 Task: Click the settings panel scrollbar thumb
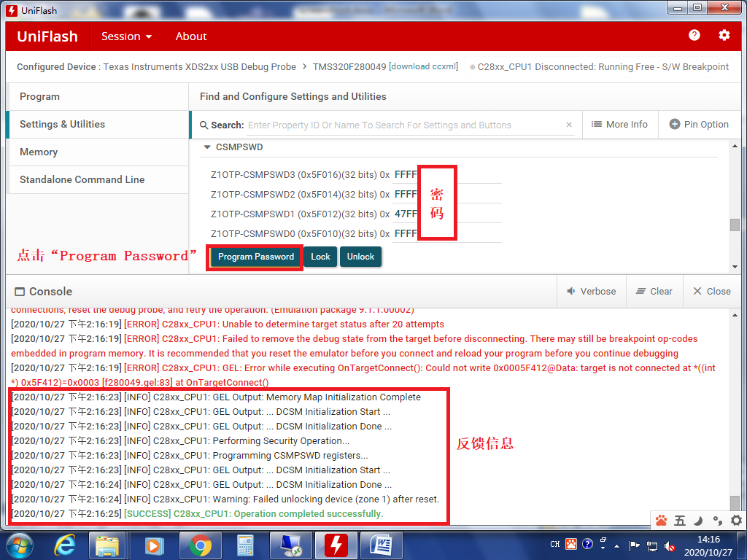(735, 225)
